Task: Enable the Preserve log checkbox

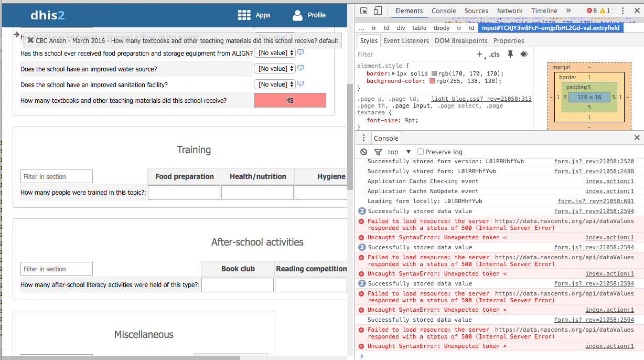Action: tap(421, 152)
